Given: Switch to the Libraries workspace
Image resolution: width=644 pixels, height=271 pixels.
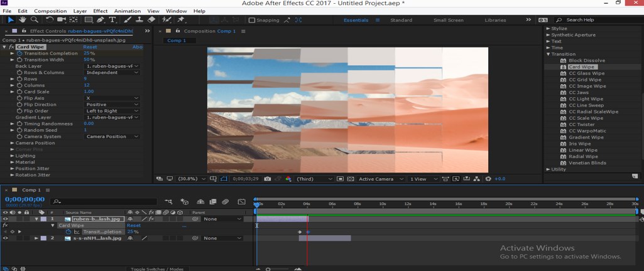Looking at the screenshot, I should pos(494,20).
